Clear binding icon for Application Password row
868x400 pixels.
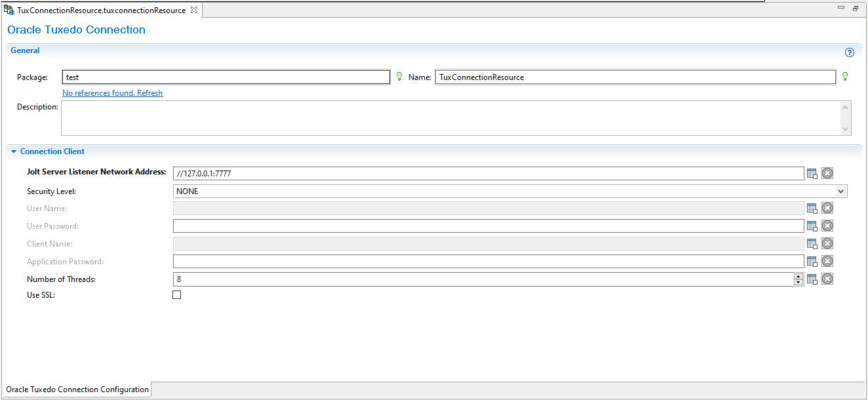coord(827,262)
